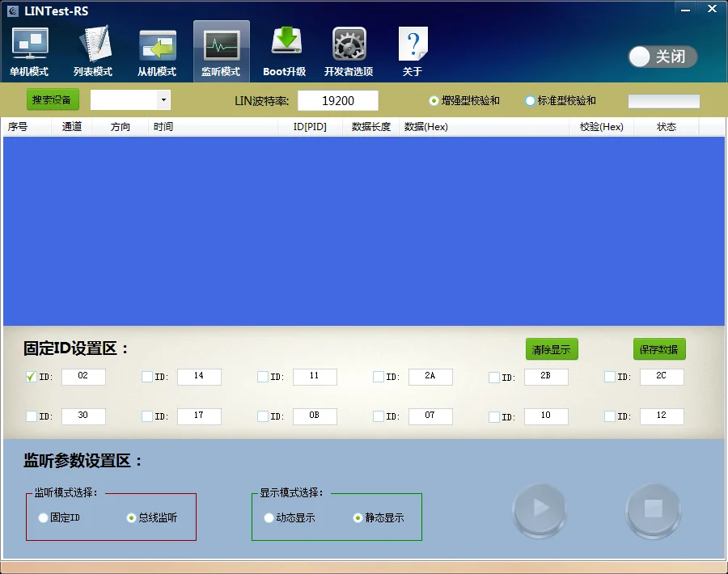
Task: Enable the checkbox for ID 2B
Action: (x=494, y=378)
